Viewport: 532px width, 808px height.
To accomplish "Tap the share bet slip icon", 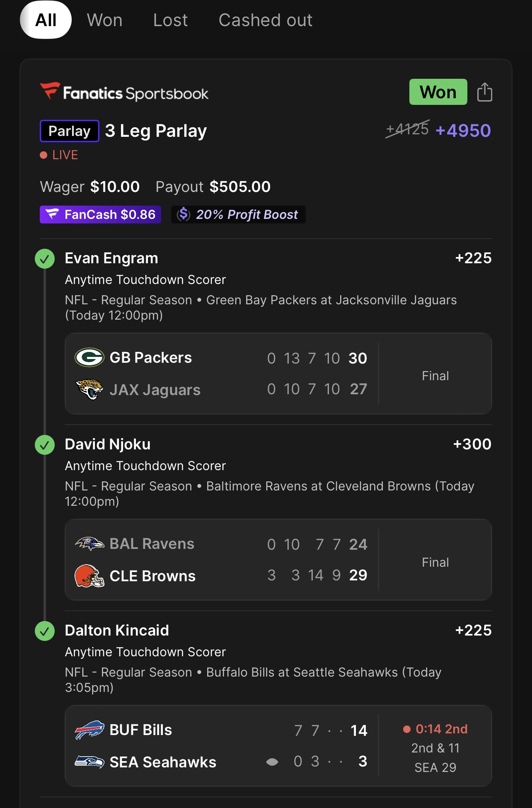I will tap(484, 92).
